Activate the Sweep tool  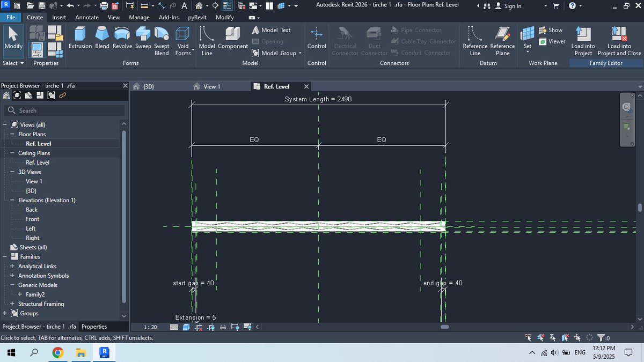tap(143, 39)
